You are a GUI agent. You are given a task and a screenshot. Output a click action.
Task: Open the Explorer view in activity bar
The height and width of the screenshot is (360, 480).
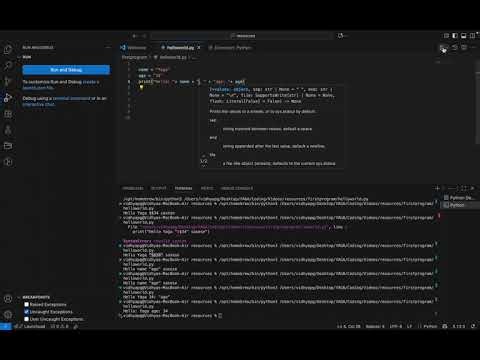click(x=8, y=50)
